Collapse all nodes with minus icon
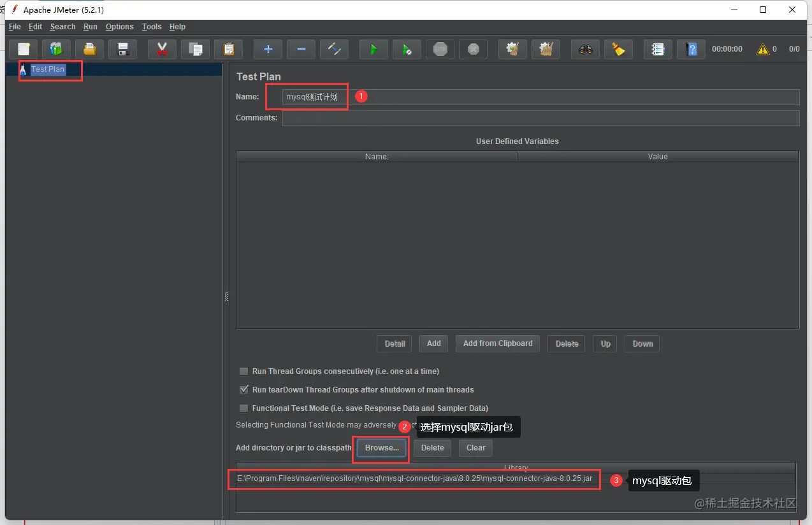 301,49
